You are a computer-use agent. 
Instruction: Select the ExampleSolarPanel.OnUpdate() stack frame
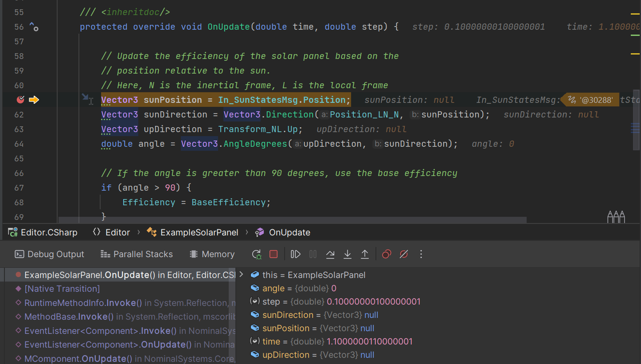click(120, 275)
